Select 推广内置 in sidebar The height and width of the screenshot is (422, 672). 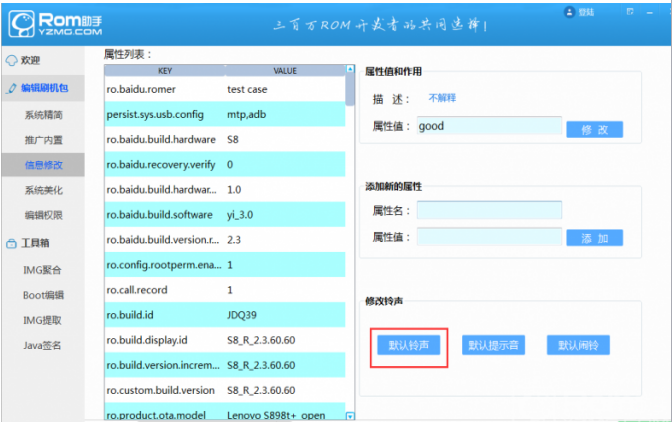point(43,140)
